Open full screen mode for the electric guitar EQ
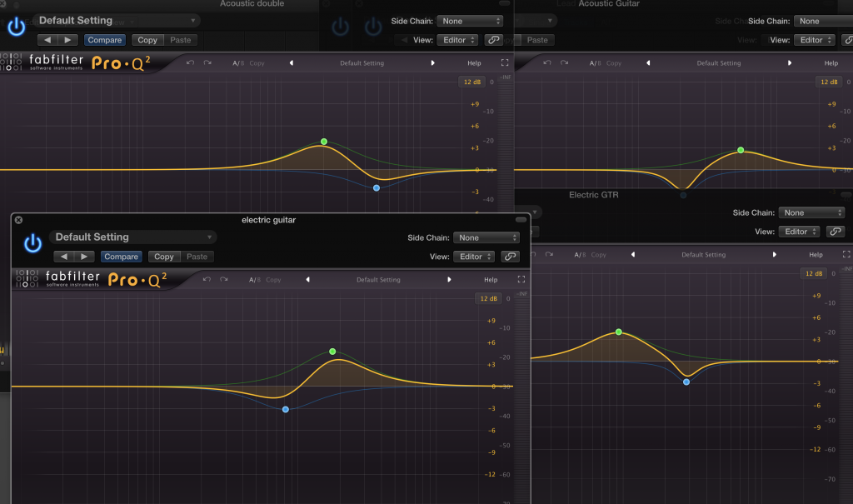The height and width of the screenshot is (504, 853). pos(521,280)
